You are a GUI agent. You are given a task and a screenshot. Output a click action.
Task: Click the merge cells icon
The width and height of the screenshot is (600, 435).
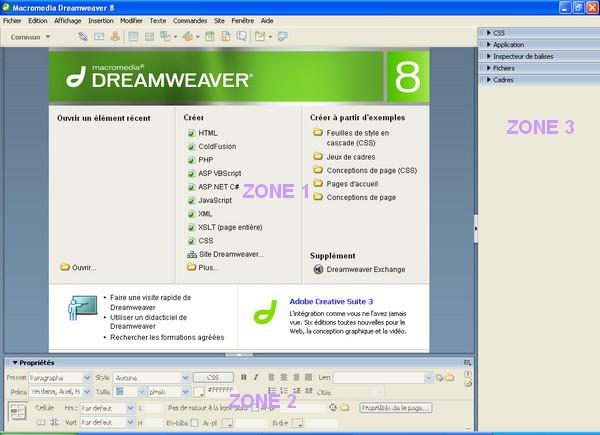point(41,422)
